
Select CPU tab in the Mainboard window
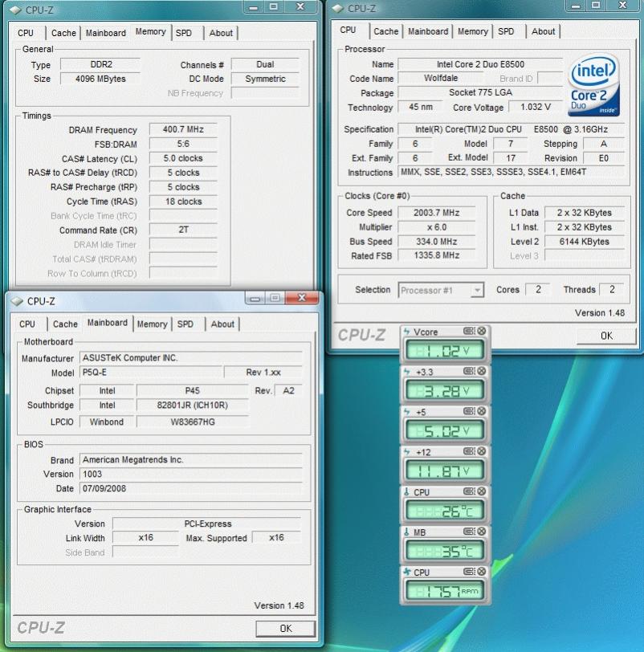click(27, 324)
